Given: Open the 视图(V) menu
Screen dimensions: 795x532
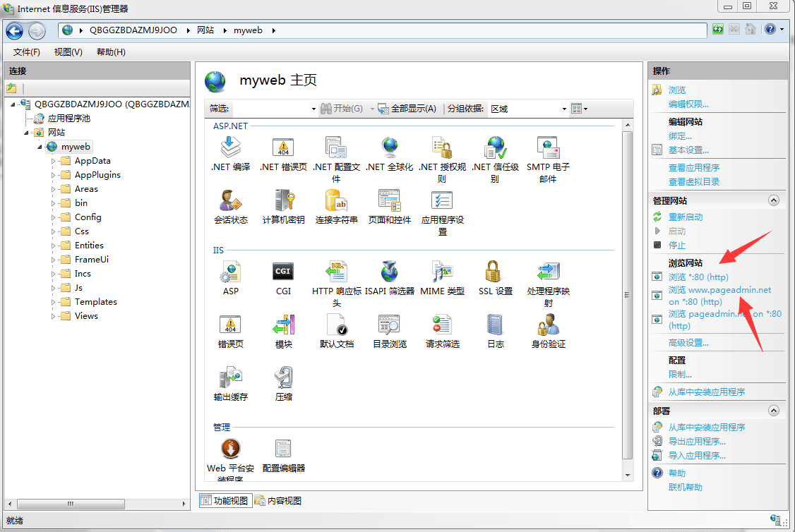Looking at the screenshot, I should tap(67, 52).
